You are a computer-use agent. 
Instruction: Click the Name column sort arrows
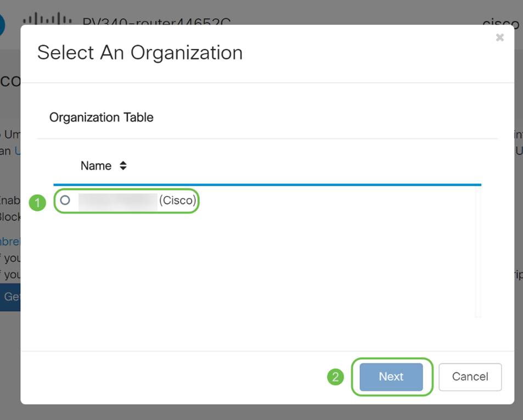123,166
